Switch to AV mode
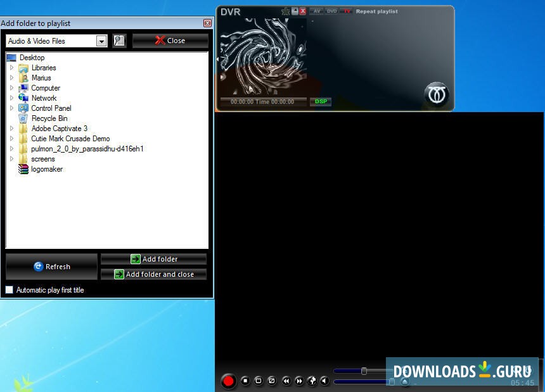Viewport: 545px width, 392px height. [x=317, y=11]
